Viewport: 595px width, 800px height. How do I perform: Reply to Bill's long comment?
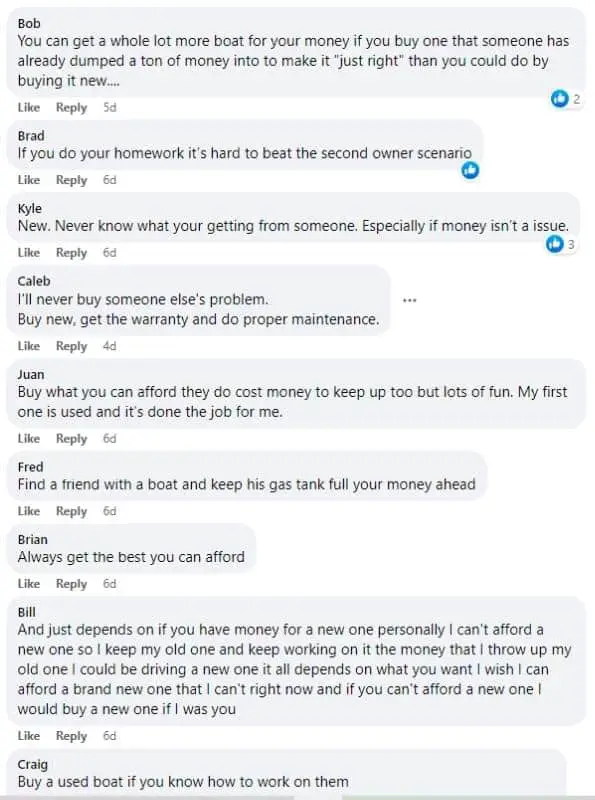71,736
